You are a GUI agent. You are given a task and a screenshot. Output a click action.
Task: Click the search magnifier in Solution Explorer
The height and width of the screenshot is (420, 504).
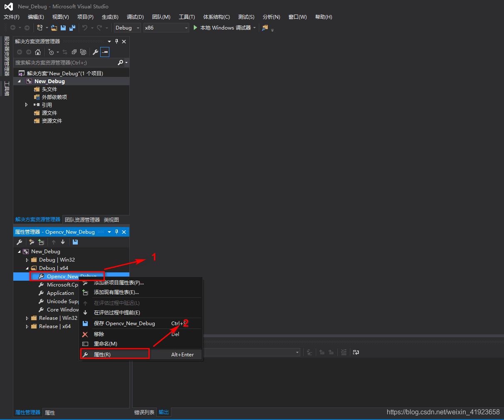tap(121, 62)
